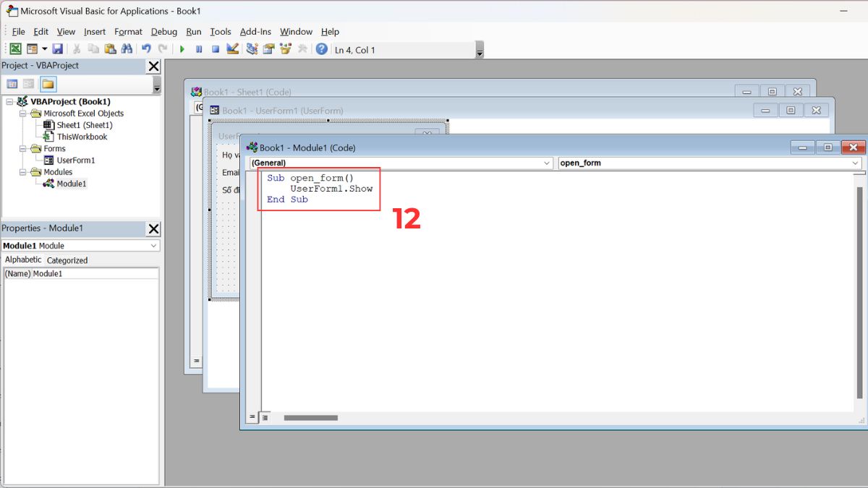Click the Reset (stop) icon on the toolbar
This screenshot has width=868, height=488.
214,48
